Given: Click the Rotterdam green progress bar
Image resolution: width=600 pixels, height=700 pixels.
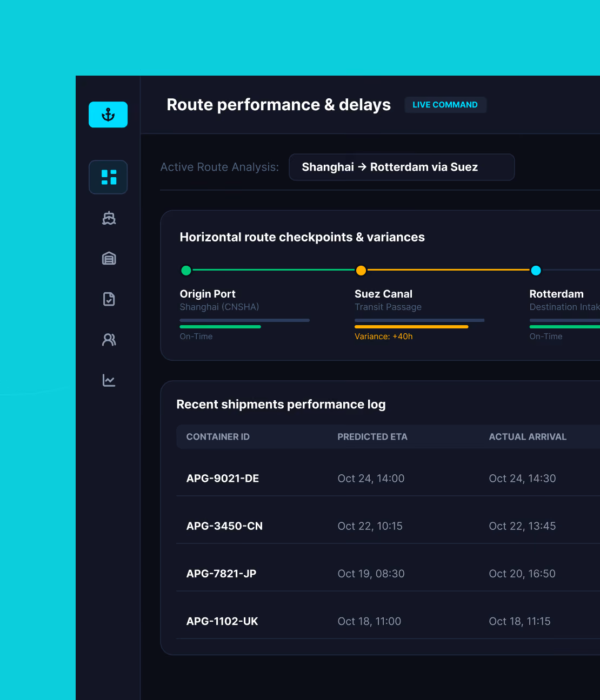Looking at the screenshot, I should [x=565, y=327].
